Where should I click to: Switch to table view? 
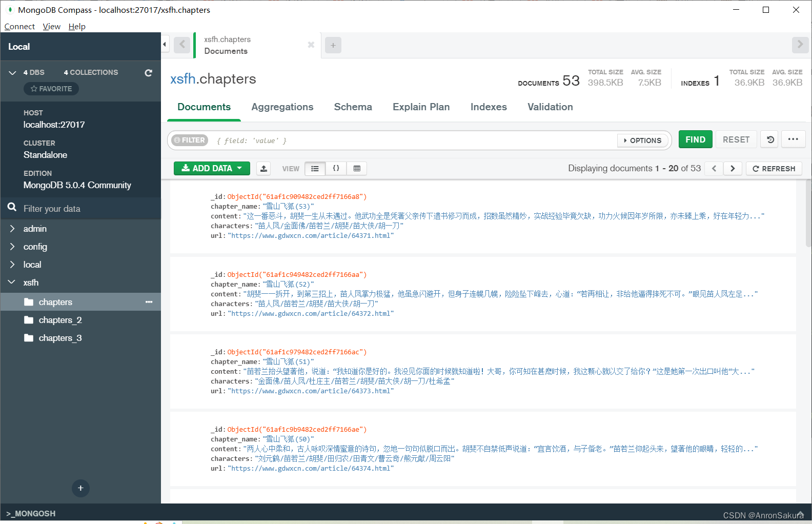point(357,168)
